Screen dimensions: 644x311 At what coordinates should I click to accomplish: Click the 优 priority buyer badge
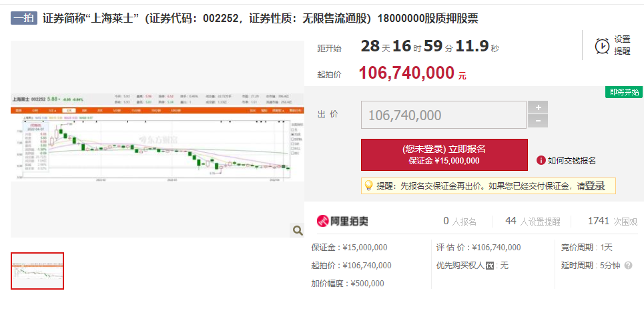pos(490,266)
